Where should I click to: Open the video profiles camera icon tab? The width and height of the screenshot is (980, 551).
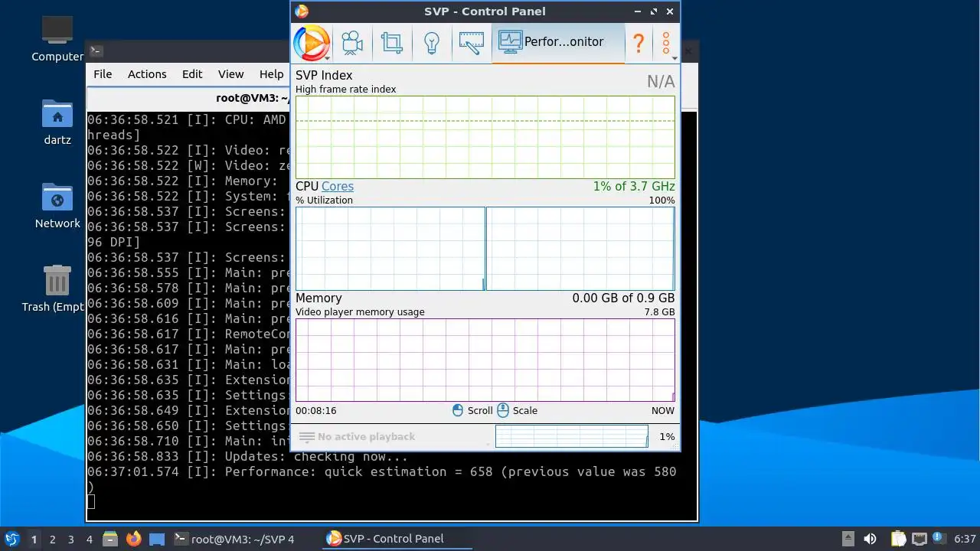(352, 43)
